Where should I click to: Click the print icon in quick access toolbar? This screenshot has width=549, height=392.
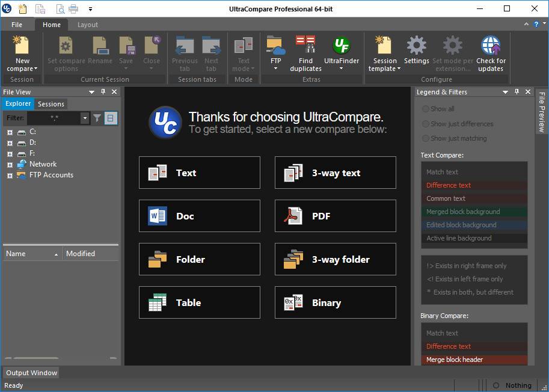point(73,9)
